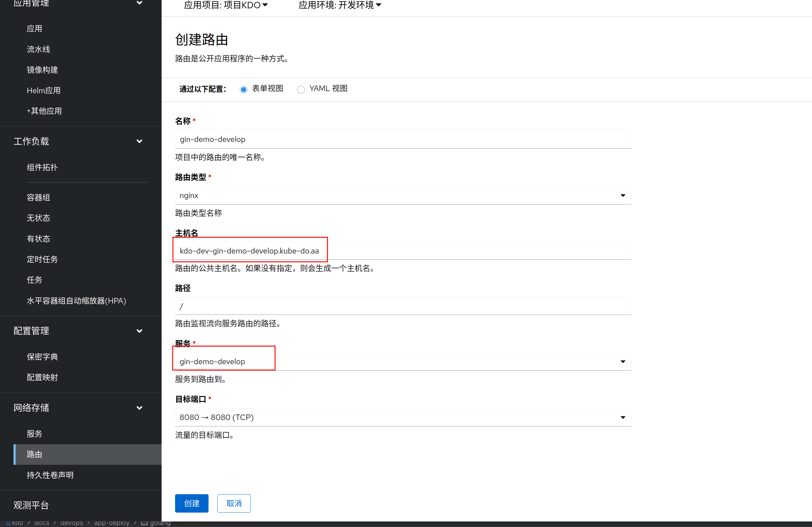
Task: Collapse the 应用管理 section chevron
Action: pos(139,3)
